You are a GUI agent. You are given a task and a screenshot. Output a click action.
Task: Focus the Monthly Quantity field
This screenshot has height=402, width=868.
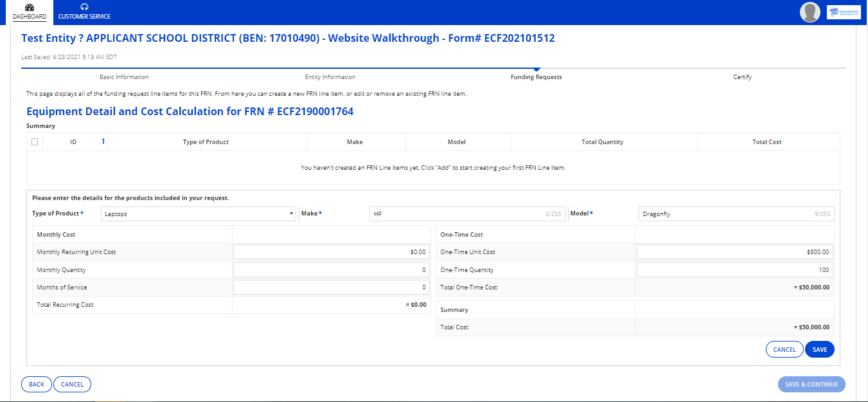pos(331,270)
